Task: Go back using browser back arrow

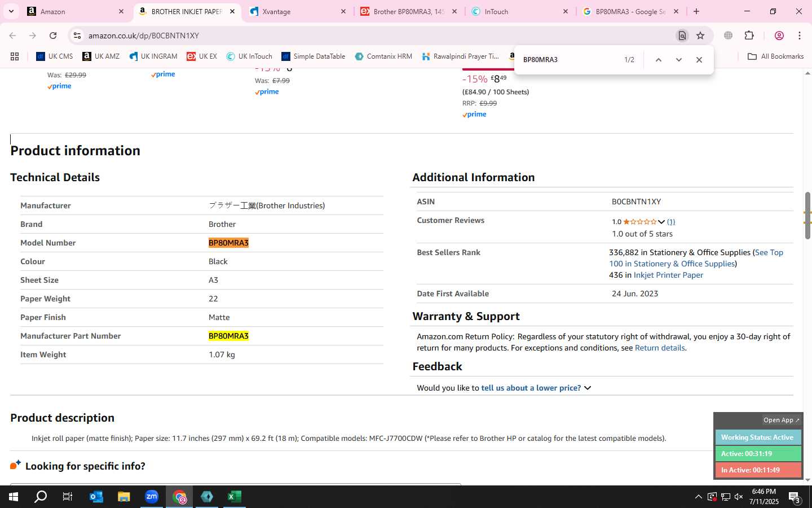Action: (x=12, y=36)
